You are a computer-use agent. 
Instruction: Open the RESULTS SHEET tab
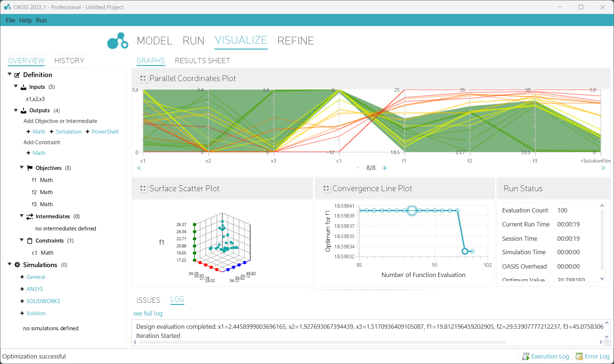tap(202, 61)
